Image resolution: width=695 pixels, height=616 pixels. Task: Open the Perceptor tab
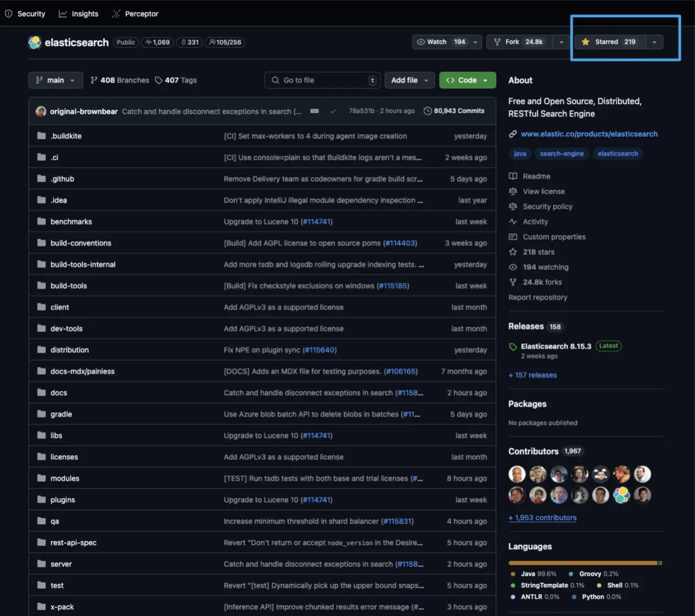[135, 14]
